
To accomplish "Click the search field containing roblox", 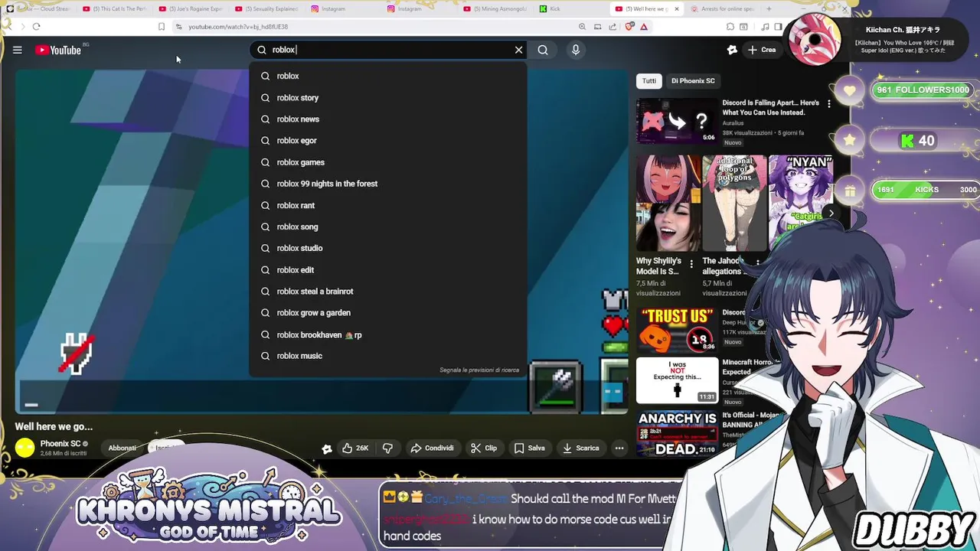I will [x=387, y=50].
